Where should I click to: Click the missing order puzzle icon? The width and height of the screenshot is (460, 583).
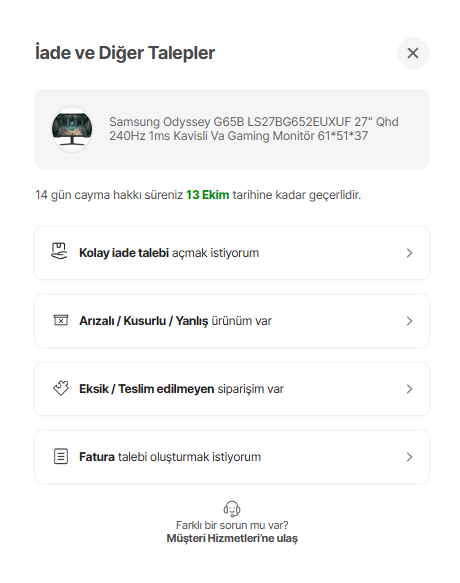(61, 388)
